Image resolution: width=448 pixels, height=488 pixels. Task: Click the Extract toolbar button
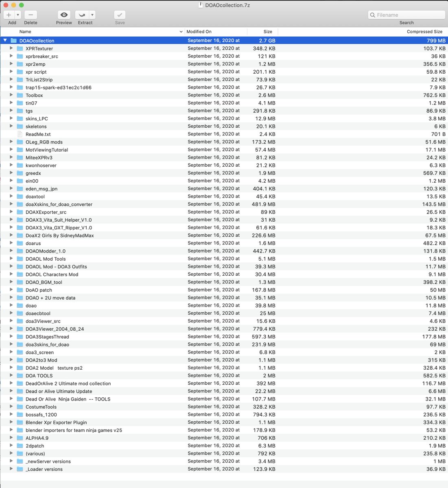pyautogui.click(x=82, y=15)
